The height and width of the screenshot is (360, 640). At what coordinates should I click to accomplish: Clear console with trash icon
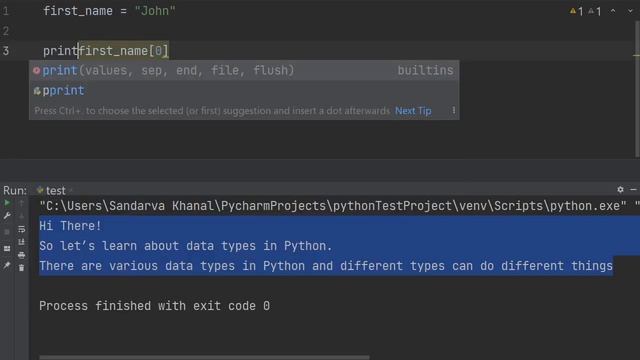point(22,268)
